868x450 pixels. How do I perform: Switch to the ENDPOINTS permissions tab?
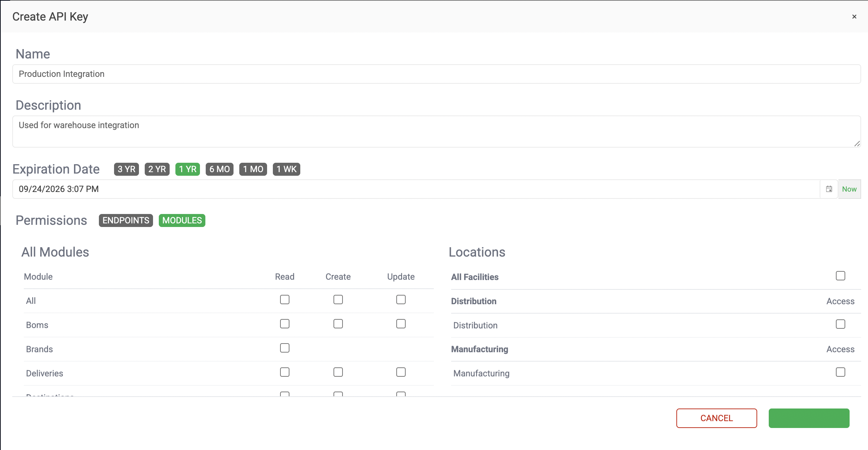point(126,220)
